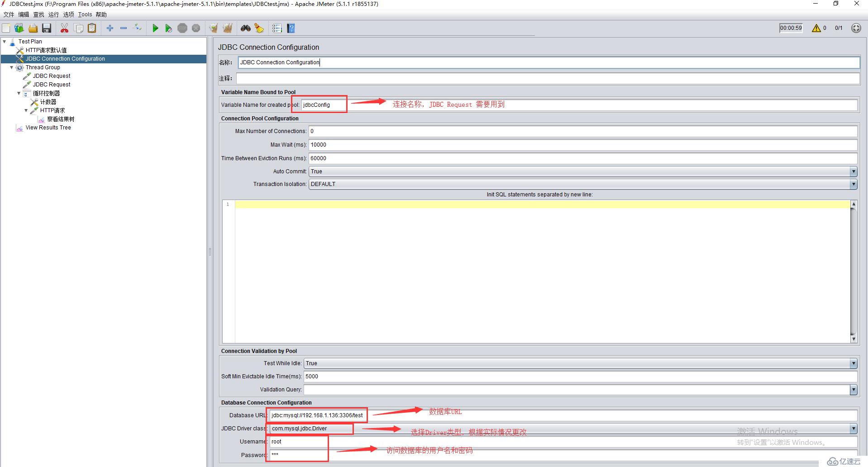The width and height of the screenshot is (868, 467).
Task: Select JDBC Connection Configuration tree node
Action: pos(65,59)
